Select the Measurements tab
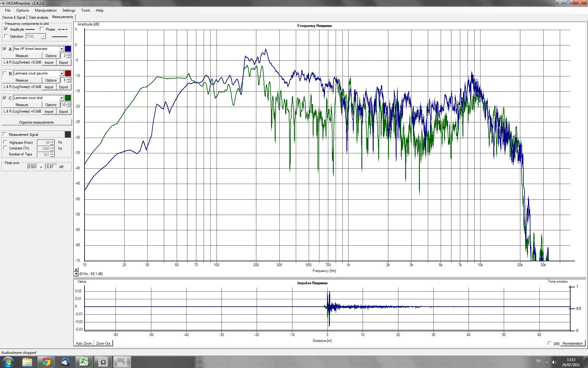Image resolution: width=588 pixels, height=368 pixels. tap(62, 17)
